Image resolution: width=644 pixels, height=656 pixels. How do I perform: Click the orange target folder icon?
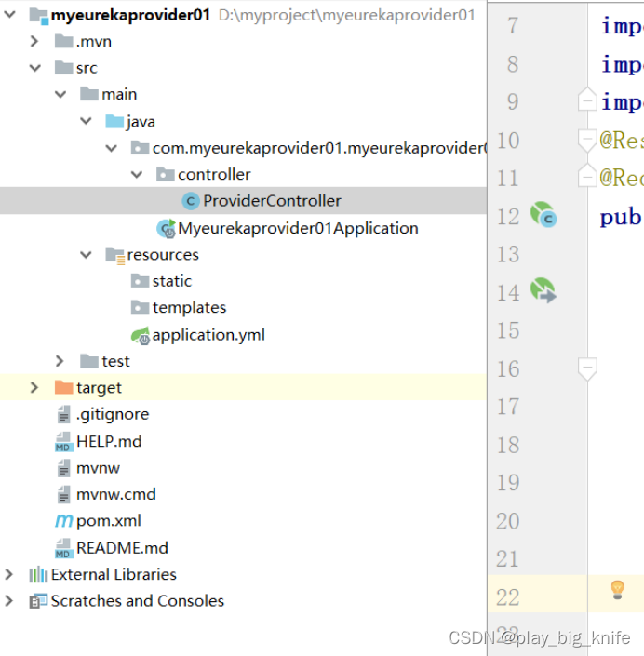[x=63, y=387]
